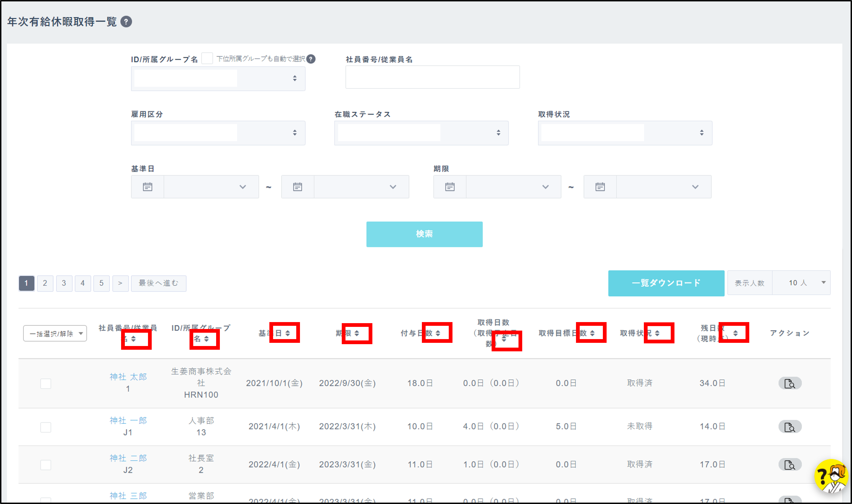Open the 在職ステータス dropdown
The width and height of the screenshot is (852, 504).
point(421,133)
